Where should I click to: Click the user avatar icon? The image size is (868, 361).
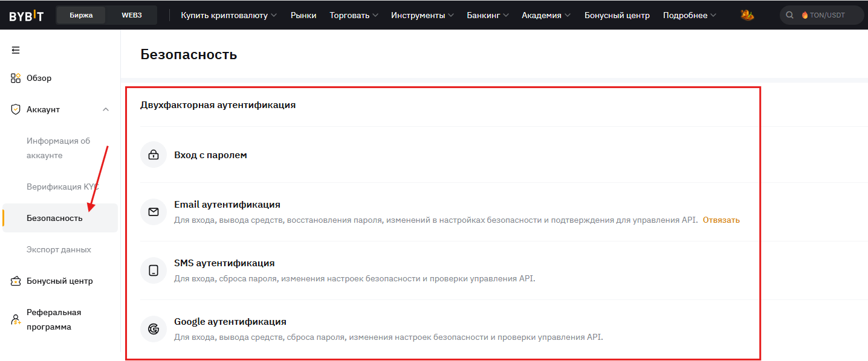coord(747,15)
